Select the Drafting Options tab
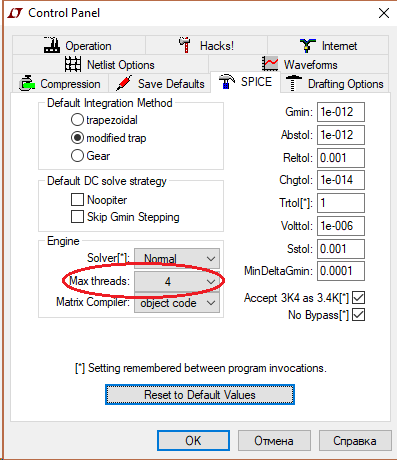The image size is (397, 460). (x=335, y=84)
